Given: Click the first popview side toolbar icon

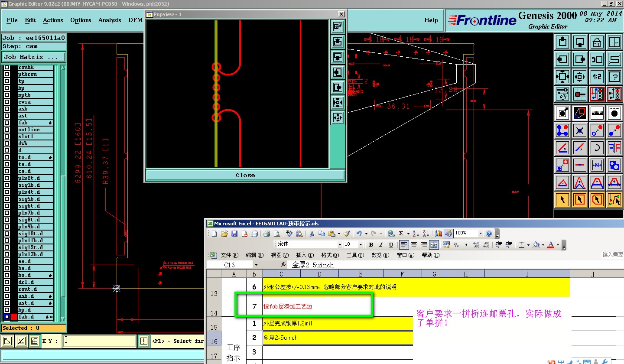Looking at the screenshot, I should coord(338,26).
